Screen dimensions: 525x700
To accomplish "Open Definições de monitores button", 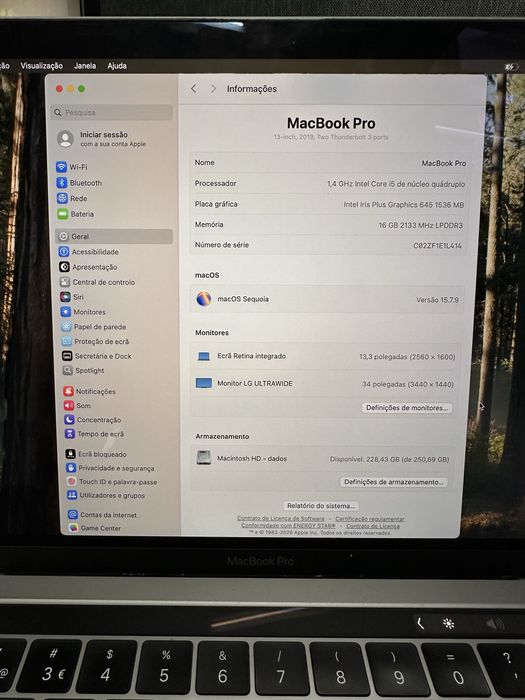I will [407, 408].
